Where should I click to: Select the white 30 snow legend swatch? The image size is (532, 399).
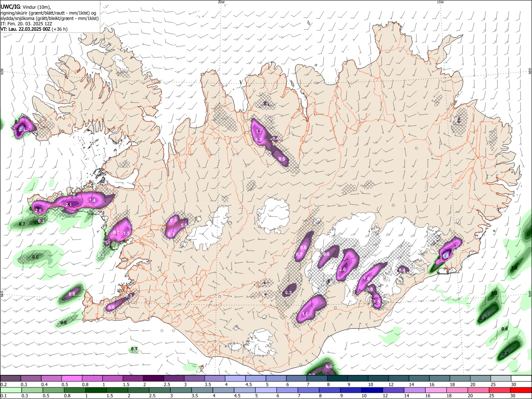tap(522, 378)
